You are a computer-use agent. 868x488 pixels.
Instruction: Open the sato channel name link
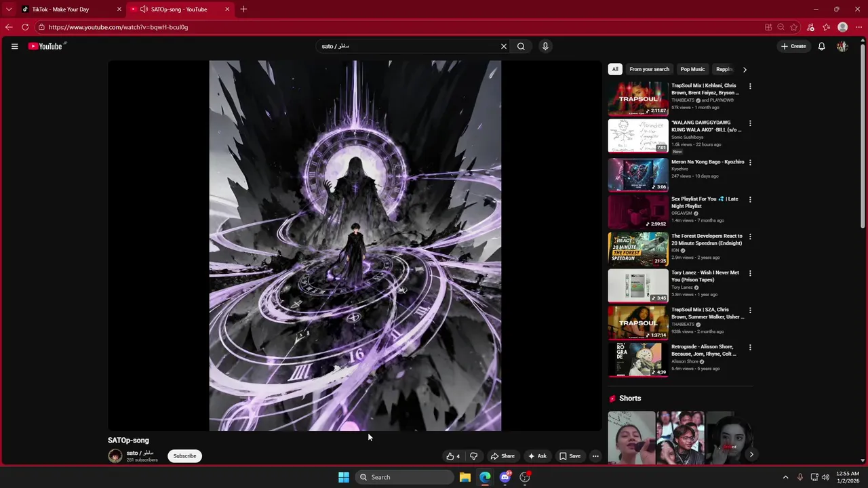[140, 453]
